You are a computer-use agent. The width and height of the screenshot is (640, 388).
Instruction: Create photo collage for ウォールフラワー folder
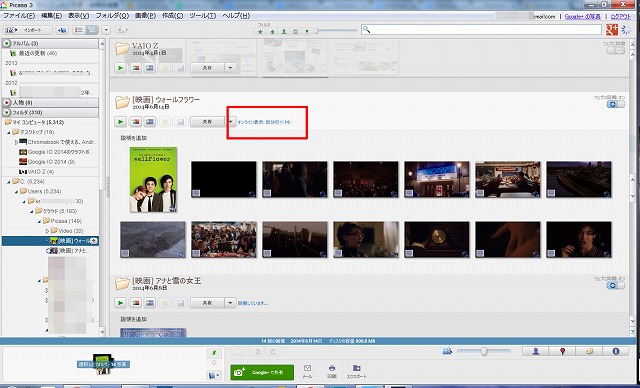(136, 122)
